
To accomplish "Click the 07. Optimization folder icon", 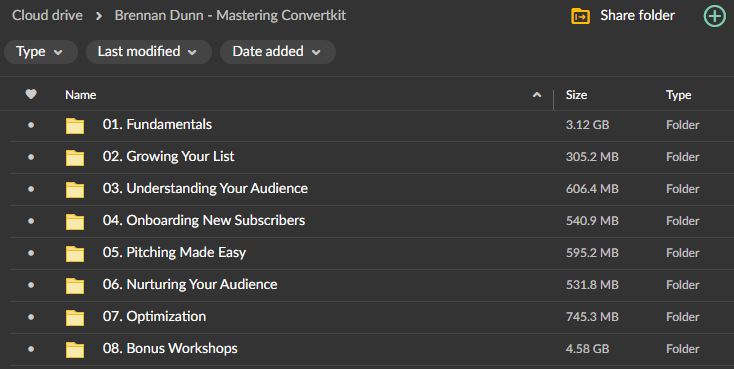I will (75, 317).
